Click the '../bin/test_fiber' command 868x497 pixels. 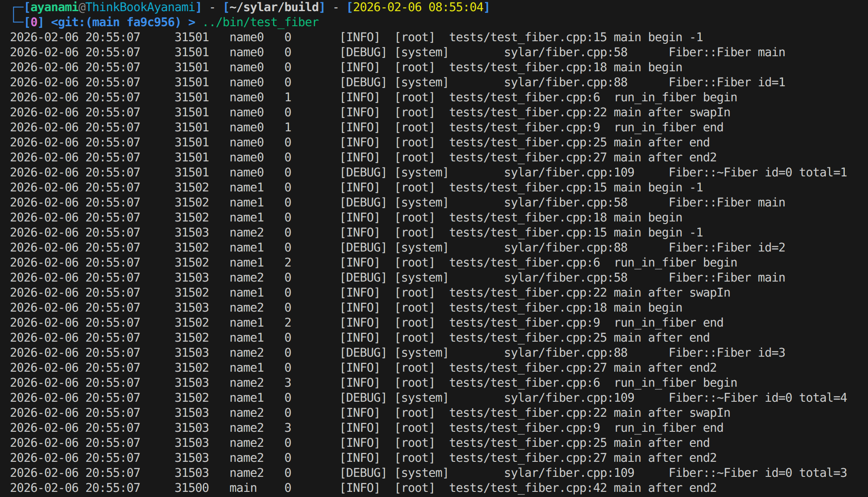pos(261,22)
